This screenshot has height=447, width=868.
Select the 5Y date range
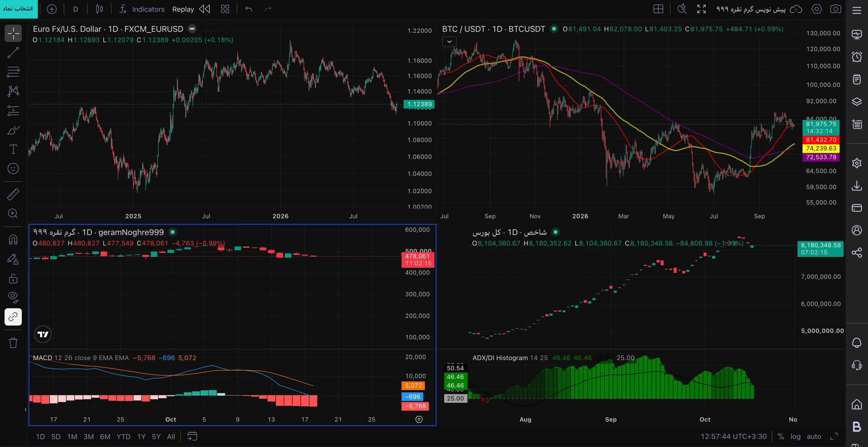point(156,437)
